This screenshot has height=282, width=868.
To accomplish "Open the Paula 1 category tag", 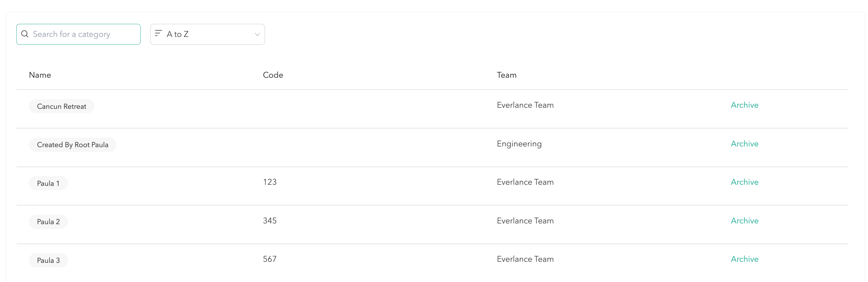I will pyautogui.click(x=48, y=183).
